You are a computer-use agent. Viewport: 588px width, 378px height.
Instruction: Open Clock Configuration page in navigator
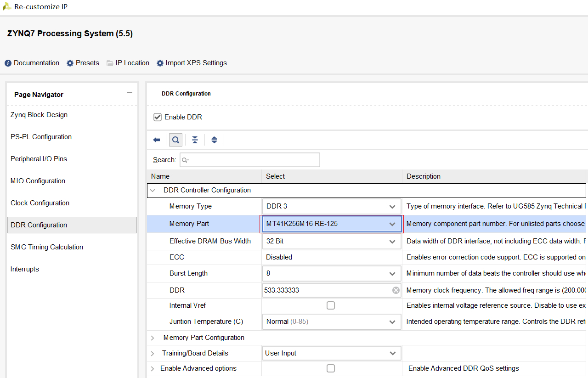[40, 203]
